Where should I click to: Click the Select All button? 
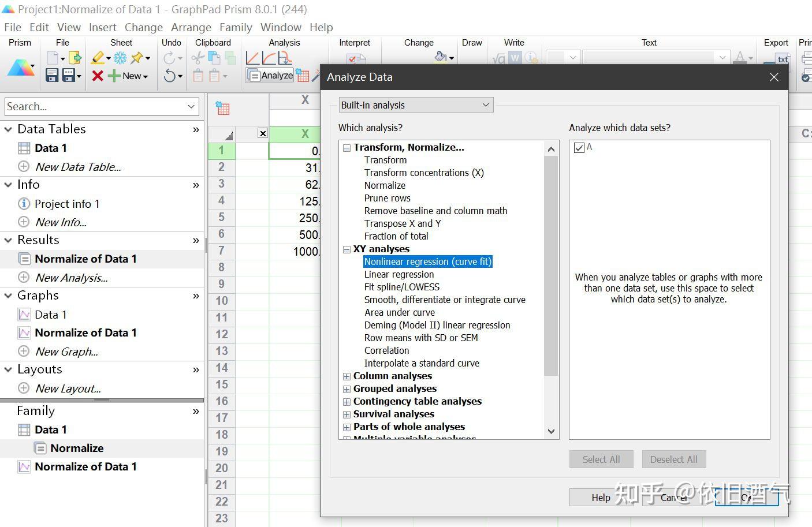pyautogui.click(x=601, y=459)
